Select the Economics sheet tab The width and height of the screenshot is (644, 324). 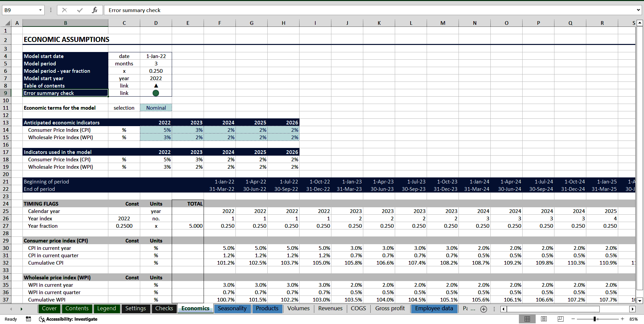(195, 309)
